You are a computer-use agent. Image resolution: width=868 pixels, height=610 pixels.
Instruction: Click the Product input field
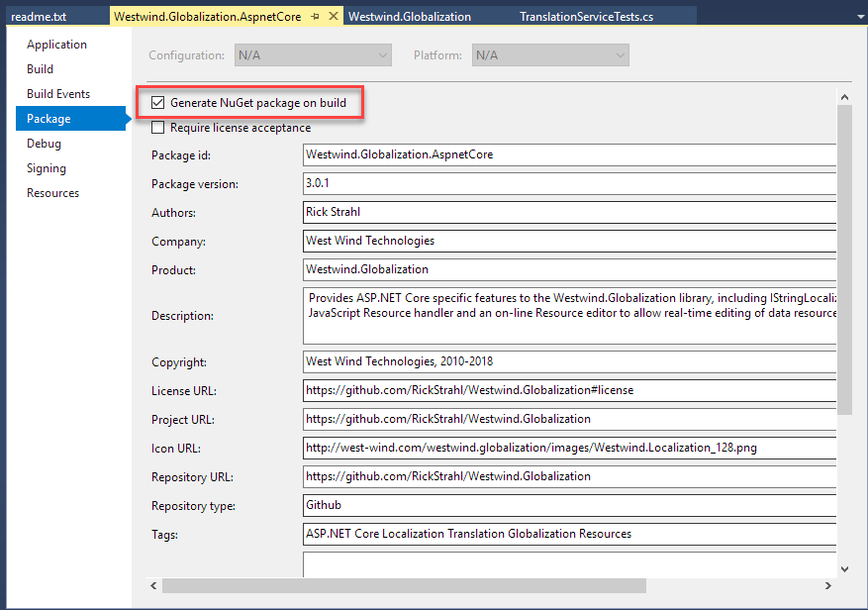[x=570, y=269]
